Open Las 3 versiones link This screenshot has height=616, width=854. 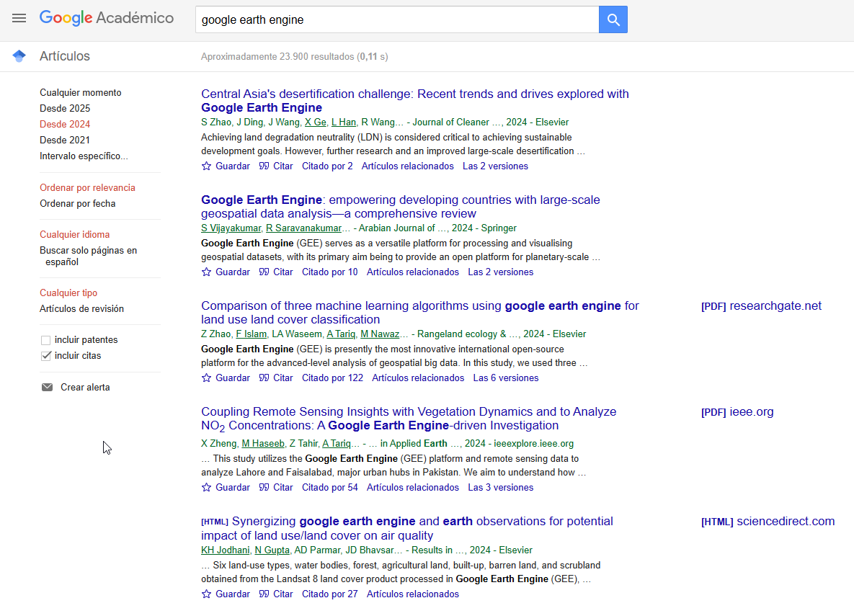[501, 488]
